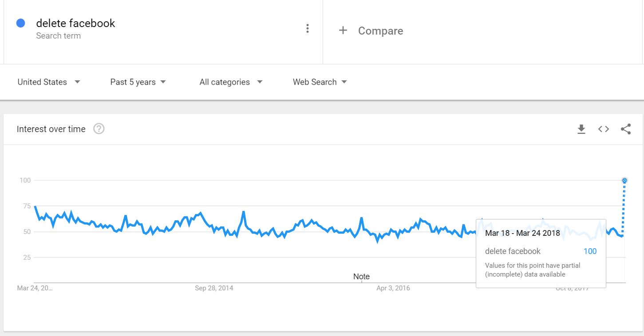The width and height of the screenshot is (644, 336).
Task: Click the Mar 18 - Mar 24 2018 tooltip
Action: click(541, 253)
